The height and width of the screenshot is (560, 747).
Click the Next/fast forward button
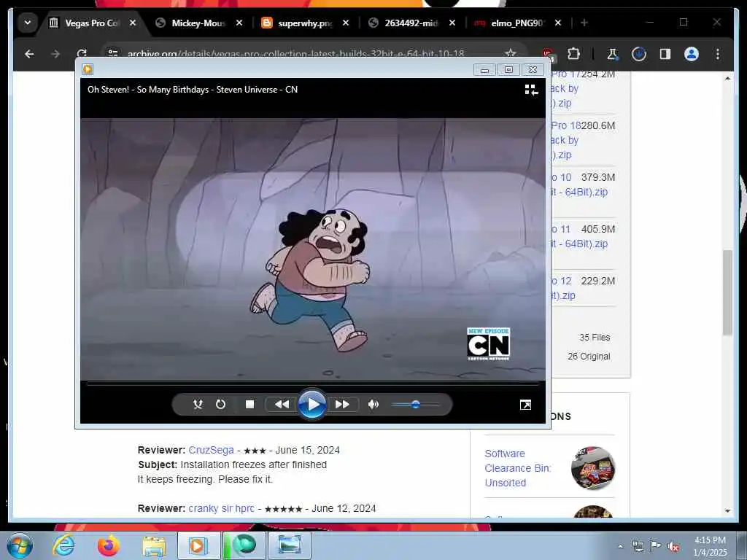(x=343, y=404)
